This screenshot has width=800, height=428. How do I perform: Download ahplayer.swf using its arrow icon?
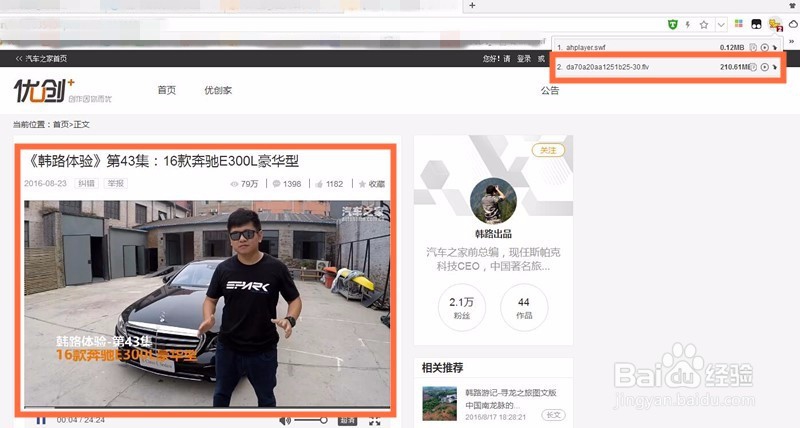pyautogui.click(x=774, y=47)
